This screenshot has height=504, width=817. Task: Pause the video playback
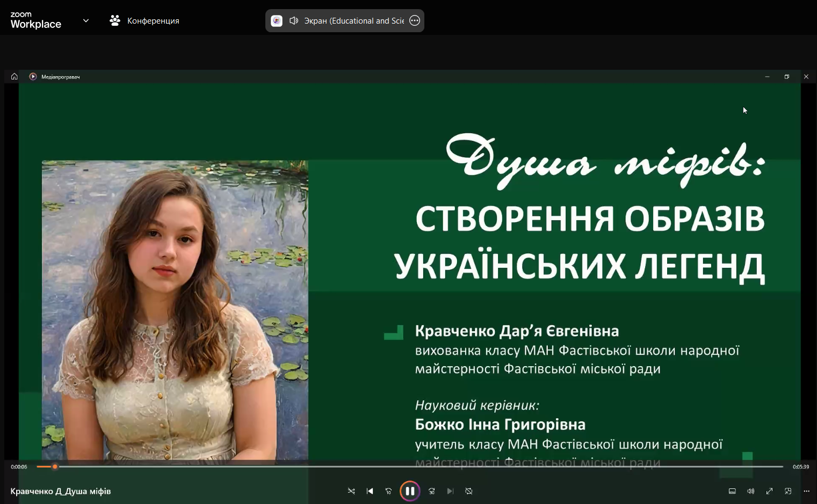click(410, 491)
